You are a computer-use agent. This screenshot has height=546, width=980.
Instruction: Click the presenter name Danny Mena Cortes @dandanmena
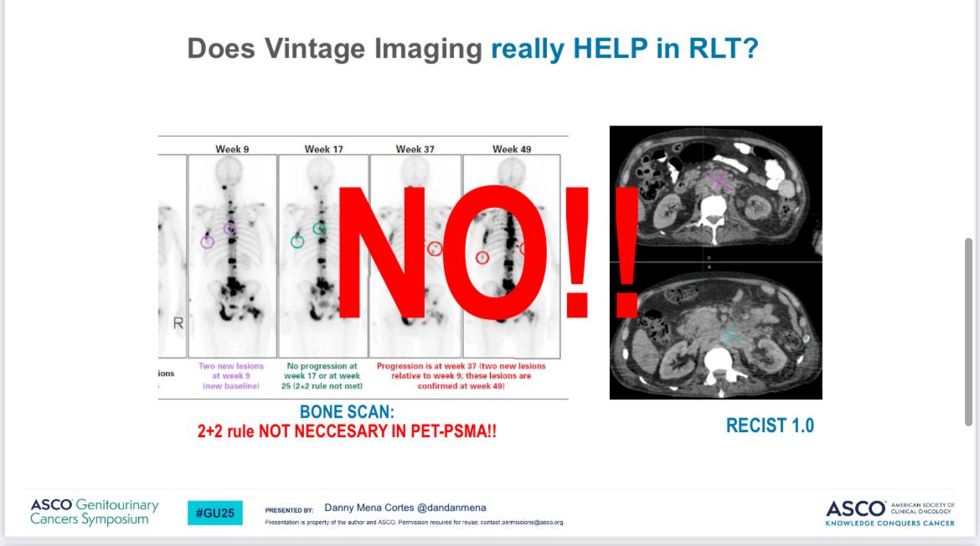pyautogui.click(x=405, y=507)
